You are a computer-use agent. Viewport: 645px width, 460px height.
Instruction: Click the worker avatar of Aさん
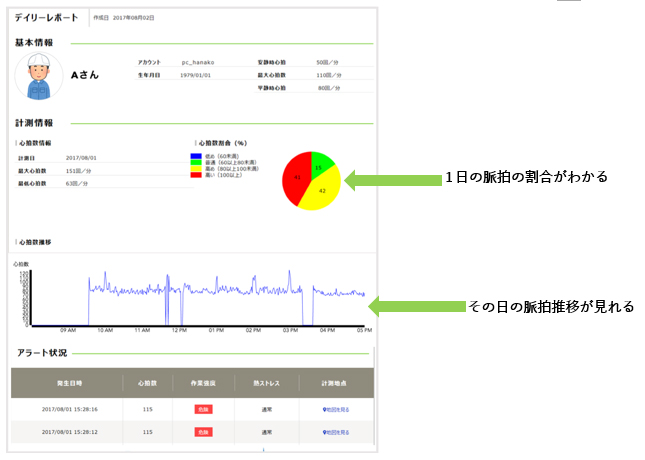pos(42,78)
